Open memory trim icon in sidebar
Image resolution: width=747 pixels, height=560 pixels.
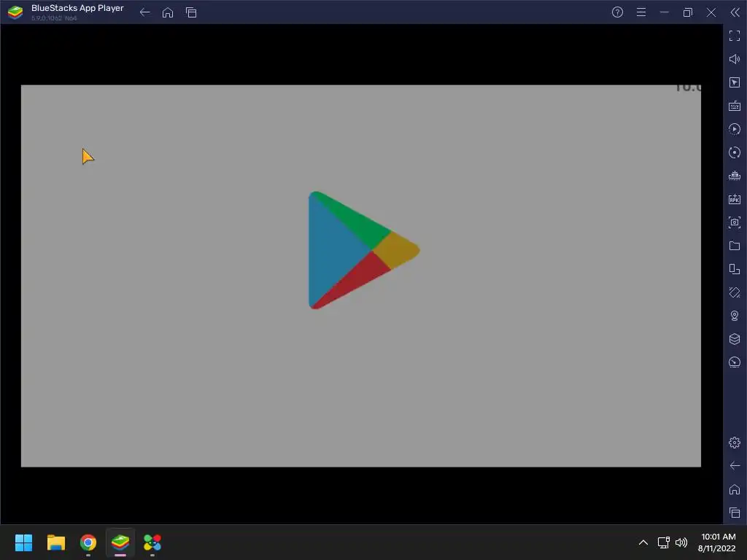click(x=735, y=176)
